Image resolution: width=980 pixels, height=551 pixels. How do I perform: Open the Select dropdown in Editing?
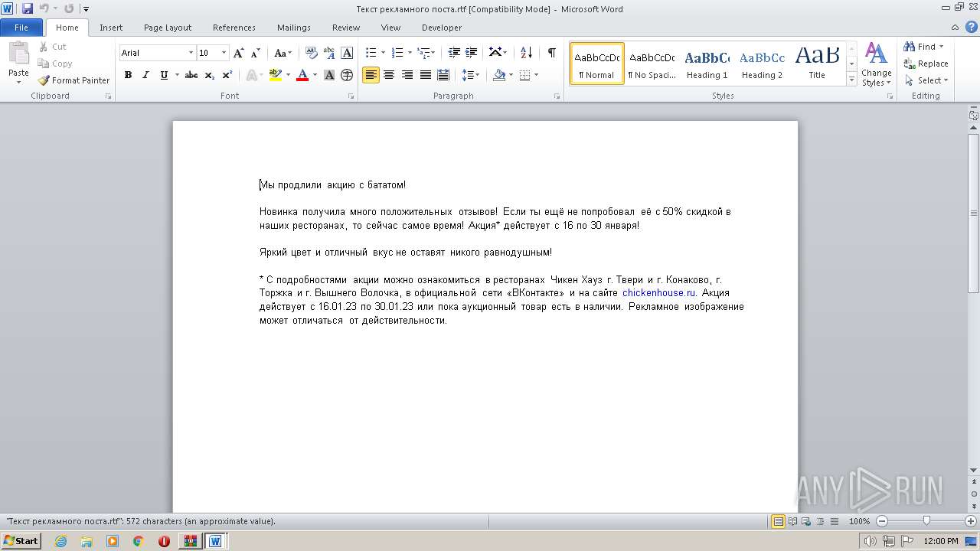(x=926, y=80)
